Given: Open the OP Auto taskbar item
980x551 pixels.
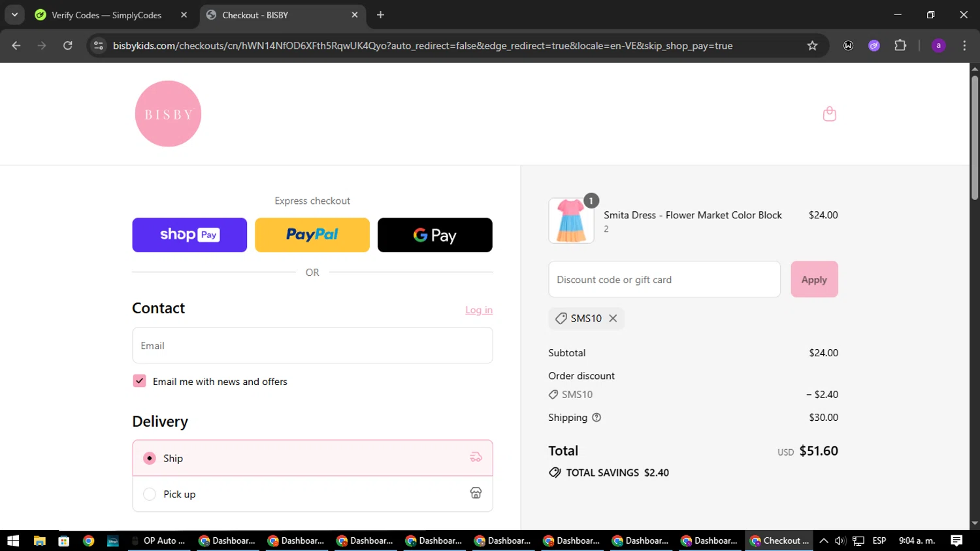Looking at the screenshot, I should tap(159, 541).
